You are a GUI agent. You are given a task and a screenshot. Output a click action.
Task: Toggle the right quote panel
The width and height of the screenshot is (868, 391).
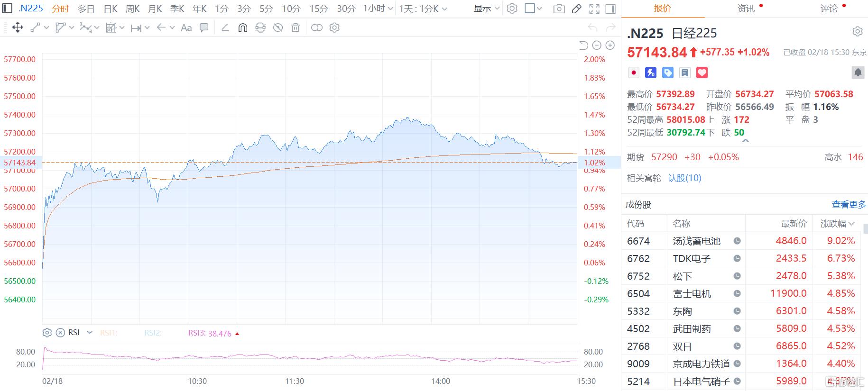click(x=611, y=9)
